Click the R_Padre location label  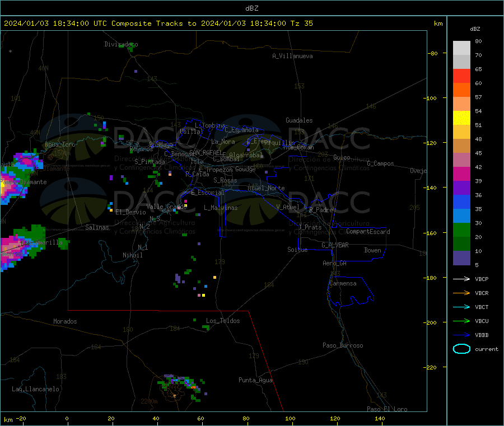321,210
